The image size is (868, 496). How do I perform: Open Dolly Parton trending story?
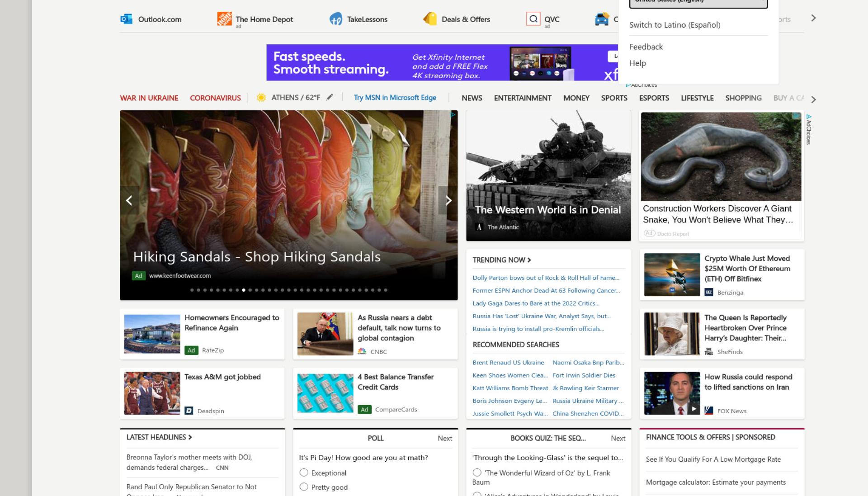(x=546, y=278)
